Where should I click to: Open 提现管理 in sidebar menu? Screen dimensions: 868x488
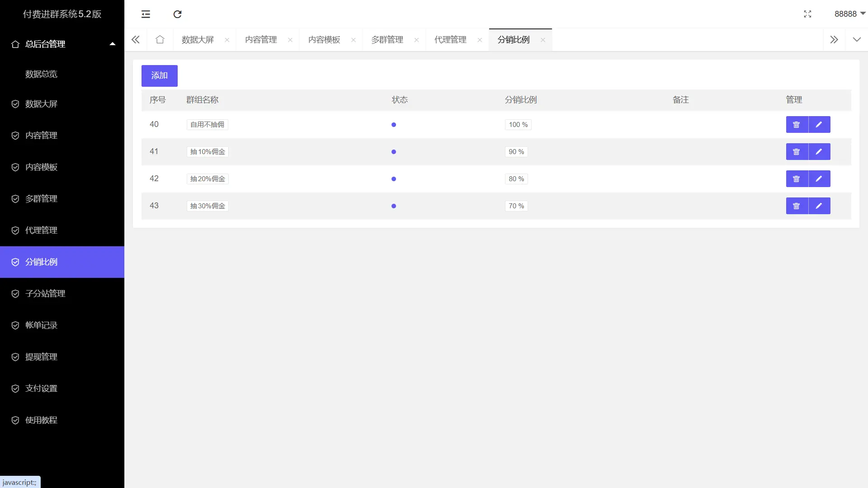(41, 357)
